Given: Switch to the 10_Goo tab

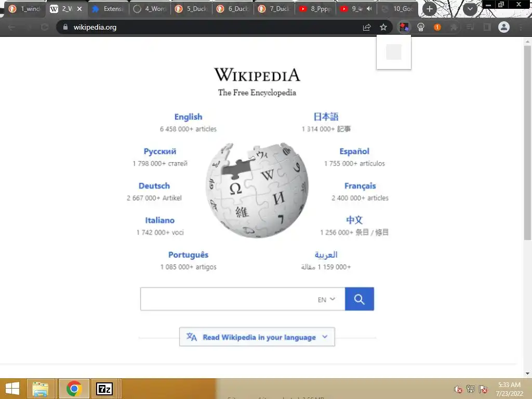Looking at the screenshot, I should click(x=397, y=9).
